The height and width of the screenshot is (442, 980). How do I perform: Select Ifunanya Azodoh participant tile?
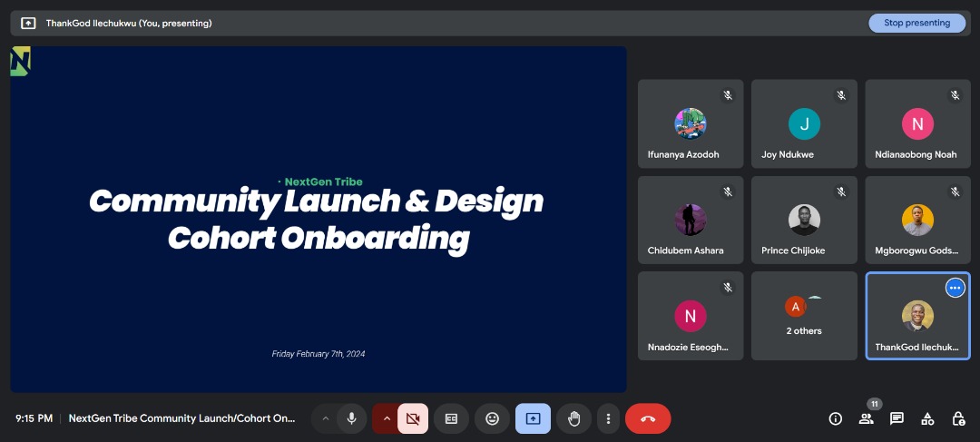691,123
